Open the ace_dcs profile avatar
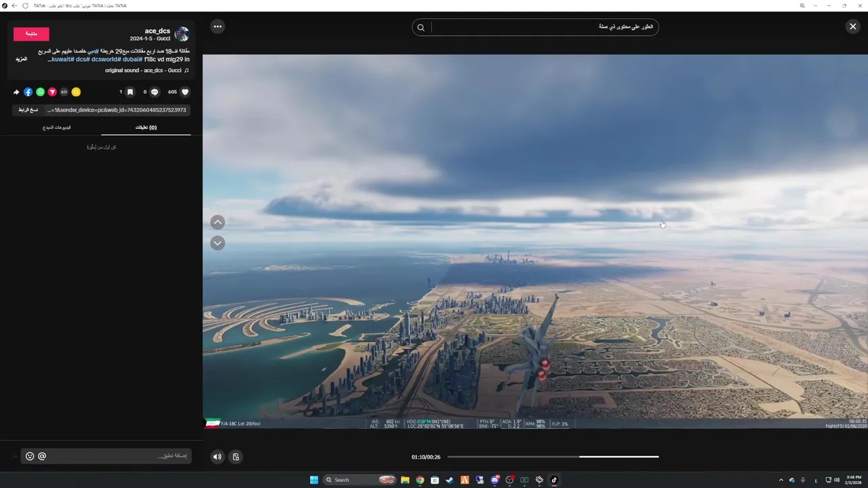Image resolution: width=868 pixels, height=488 pixels. coord(182,35)
